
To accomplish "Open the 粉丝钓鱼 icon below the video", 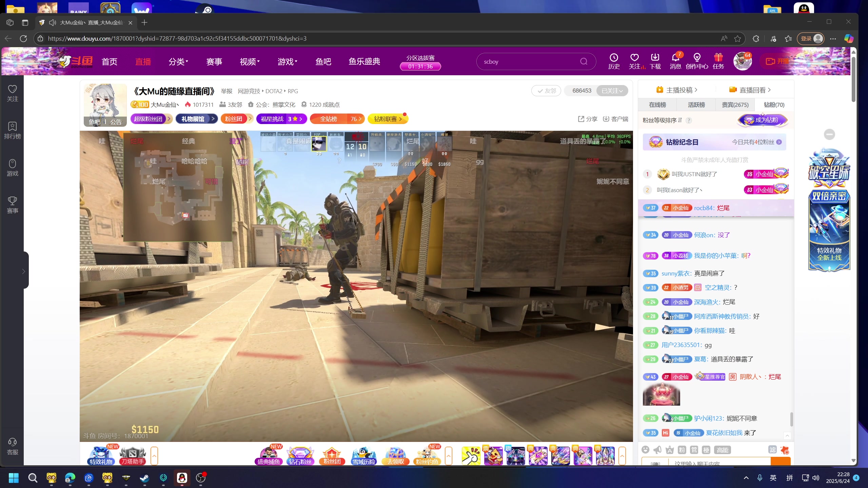I will pyautogui.click(x=427, y=455).
